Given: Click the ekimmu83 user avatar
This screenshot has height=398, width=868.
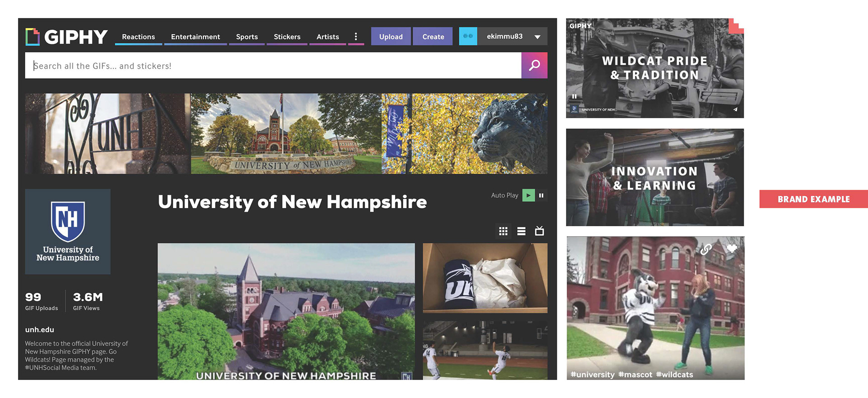Looking at the screenshot, I should 468,36.
